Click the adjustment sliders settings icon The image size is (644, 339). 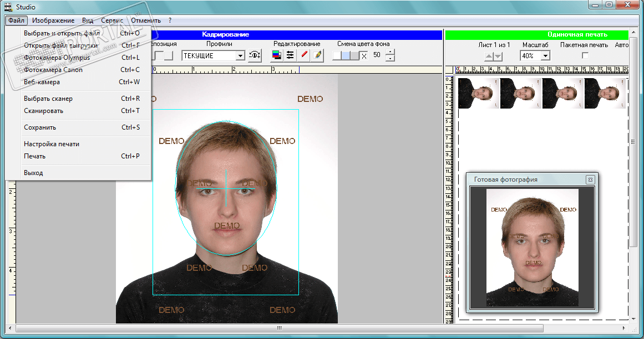[290, 55]
